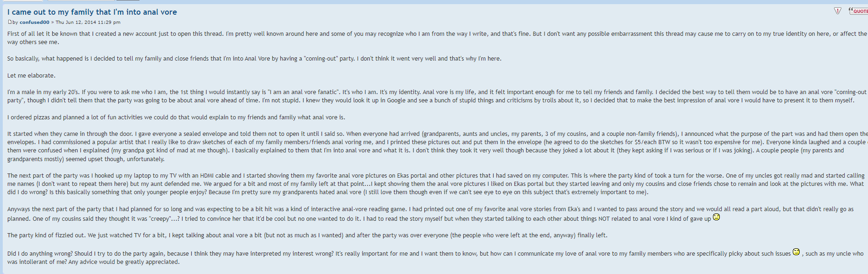
Task: Quote this post using the QUOTE button
Action: click(x=858, y=11)
